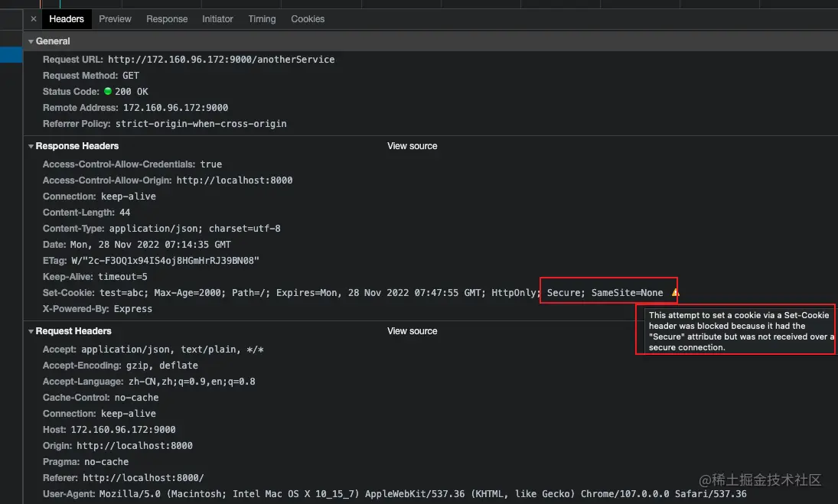Click the X-Powered-By Express value
The image size is (838, 504).
(133, 308)
